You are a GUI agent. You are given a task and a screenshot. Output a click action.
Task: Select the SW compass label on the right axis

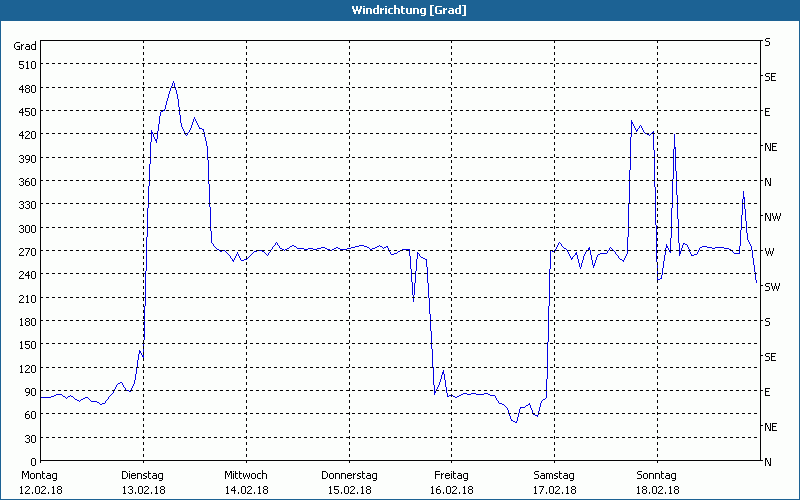pyautogui.click(x=771, y=287)
